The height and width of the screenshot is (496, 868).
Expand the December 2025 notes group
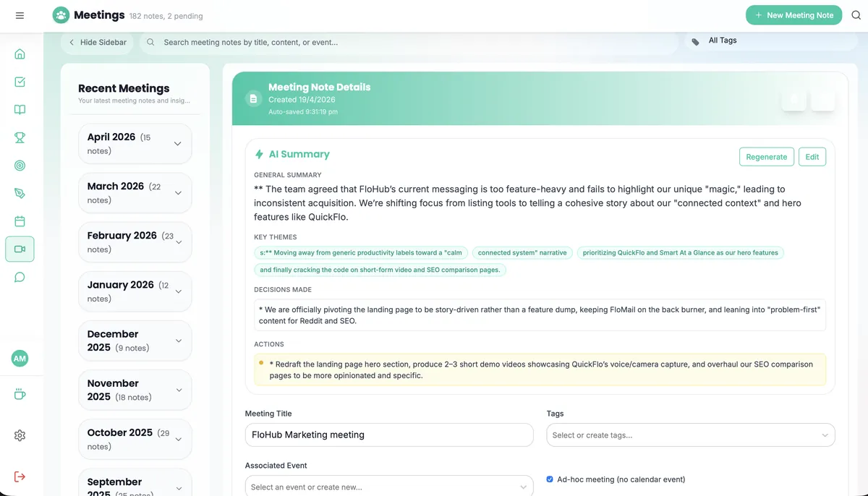click(x=135, y=341)
